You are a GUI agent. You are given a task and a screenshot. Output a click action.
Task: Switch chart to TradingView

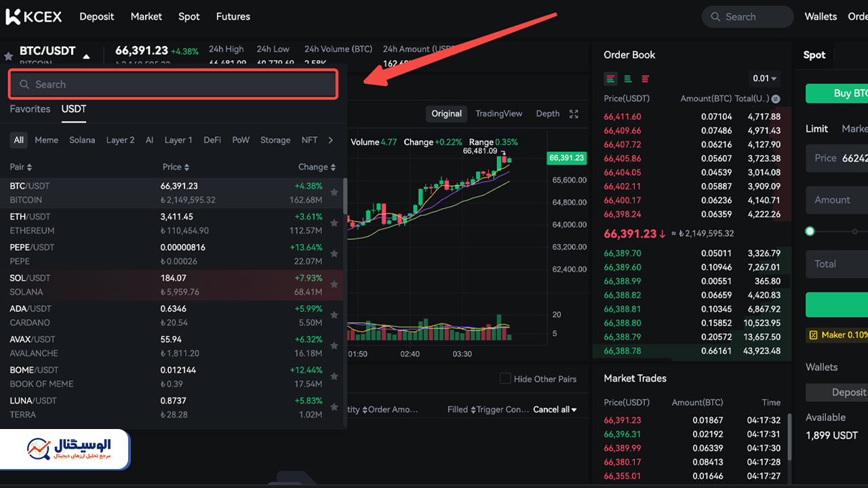499,114
